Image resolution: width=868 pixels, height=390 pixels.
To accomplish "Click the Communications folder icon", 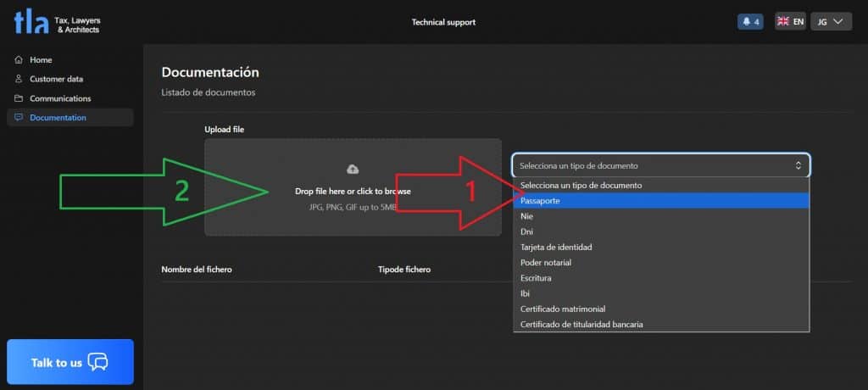I will pos(19,98).
